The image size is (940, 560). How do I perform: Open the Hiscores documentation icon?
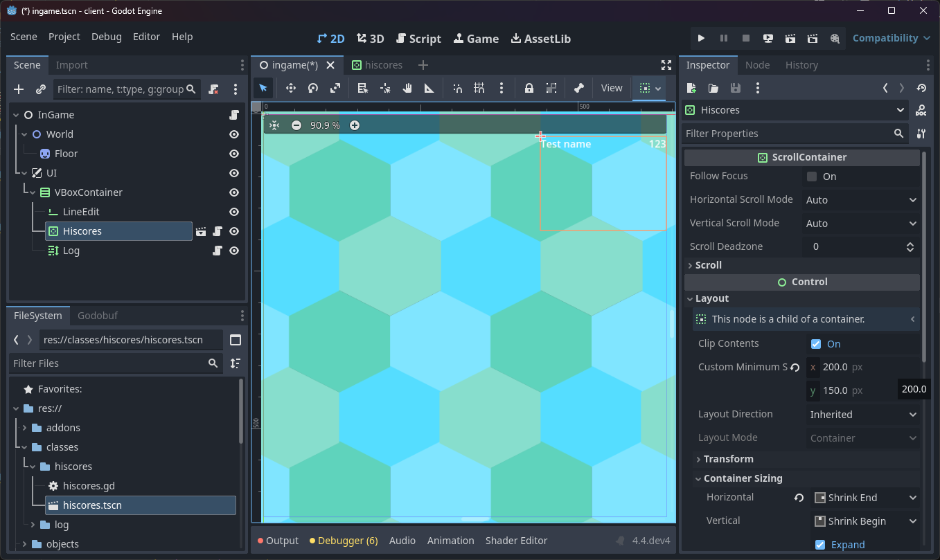coord(921,110)
